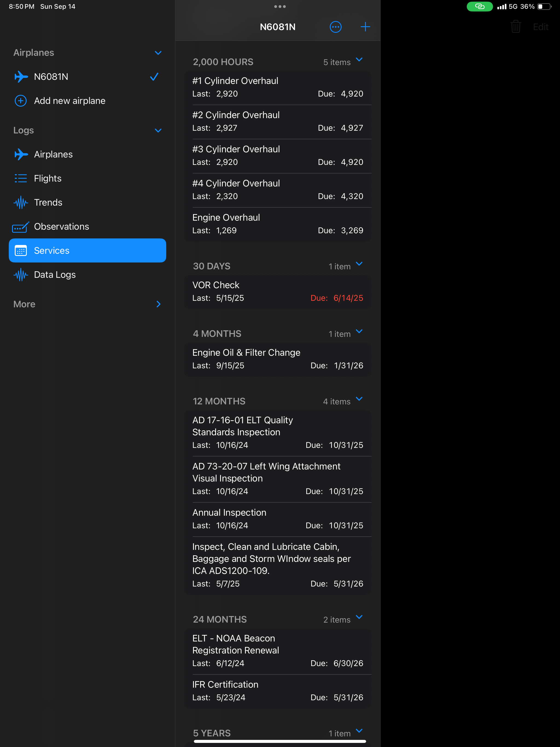Collapse the Airplanes sidebar section
The height and width of the screenshot is (747, 560).
tap(158, 53)
